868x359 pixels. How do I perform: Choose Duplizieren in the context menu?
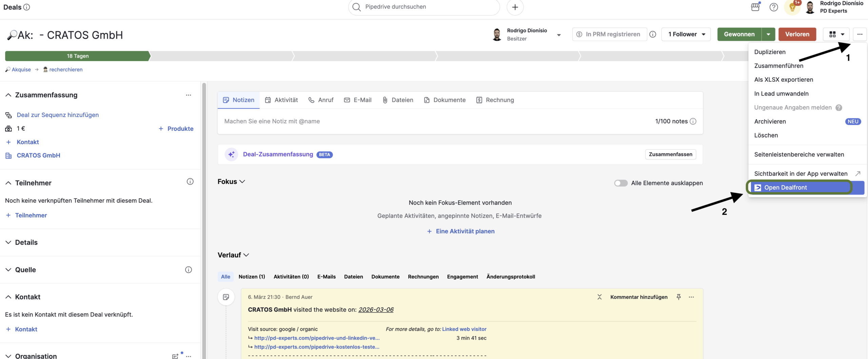(x=770, y=52)
